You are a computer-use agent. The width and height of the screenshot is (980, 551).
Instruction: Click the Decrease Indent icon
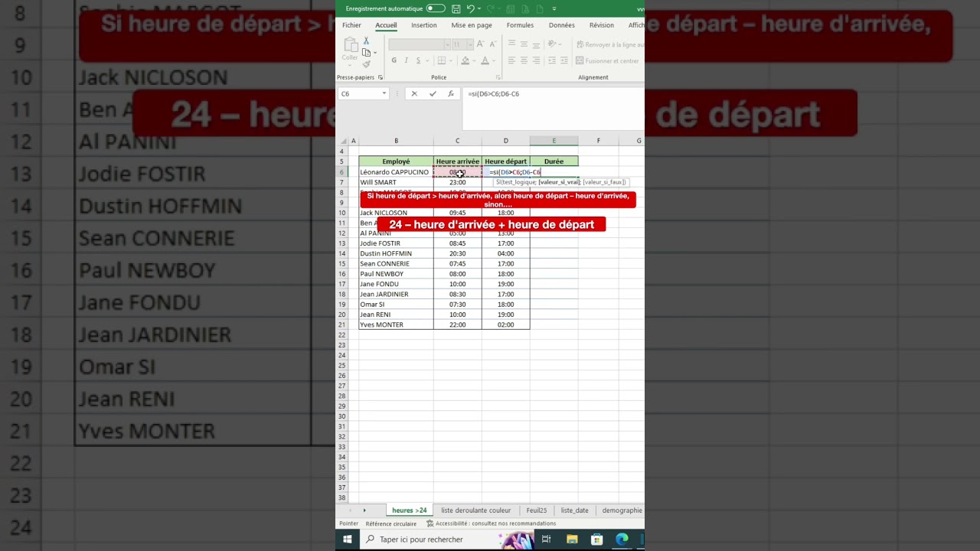coord(552,60)
